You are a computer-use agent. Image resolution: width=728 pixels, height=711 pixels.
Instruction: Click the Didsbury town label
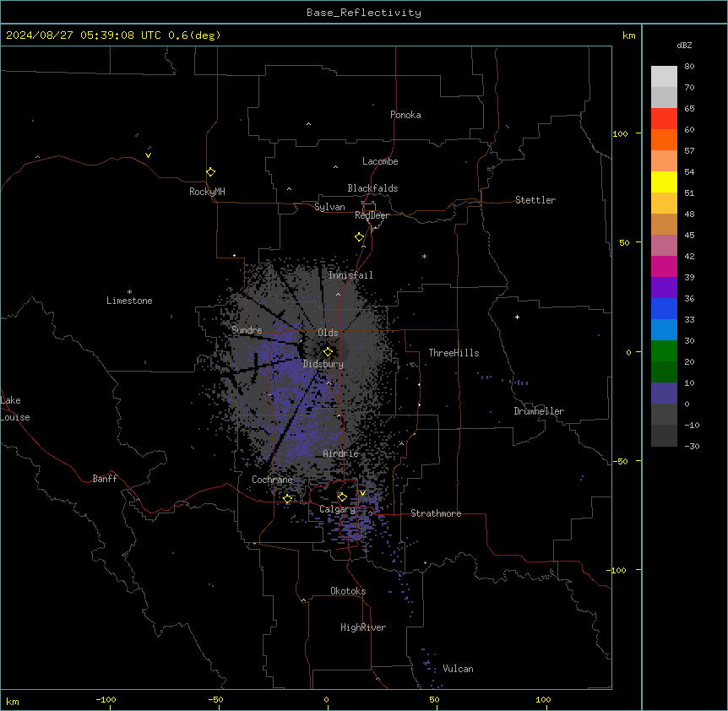click(323, 364)
